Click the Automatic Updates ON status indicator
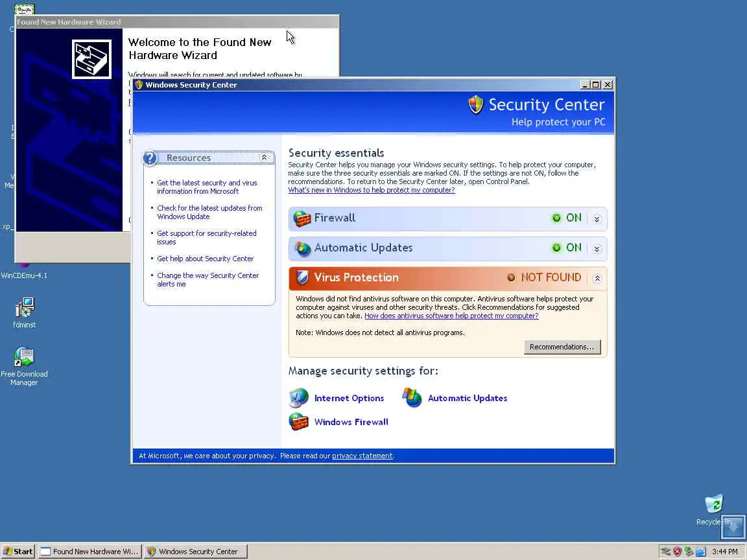747x560 pixels. click(x=567, y=248)
